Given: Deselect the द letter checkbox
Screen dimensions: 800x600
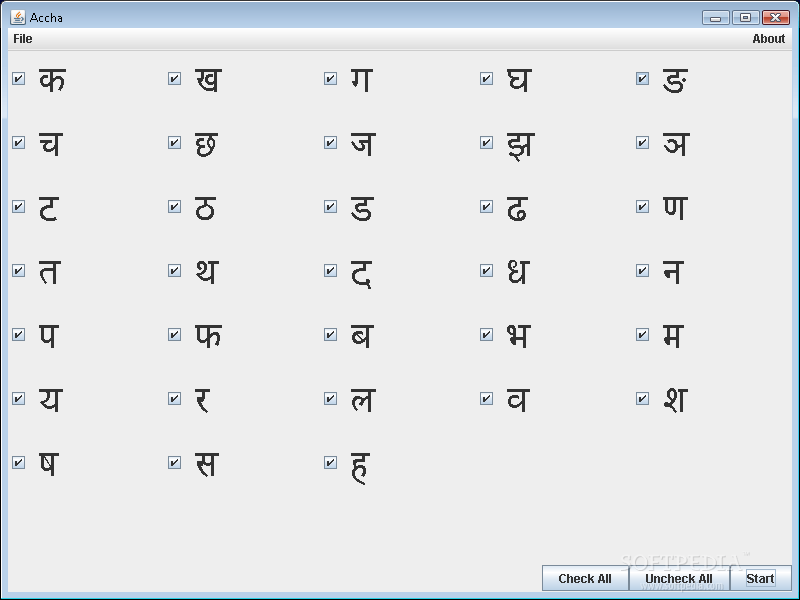Looking at the screenshot, I should (331, 270).
